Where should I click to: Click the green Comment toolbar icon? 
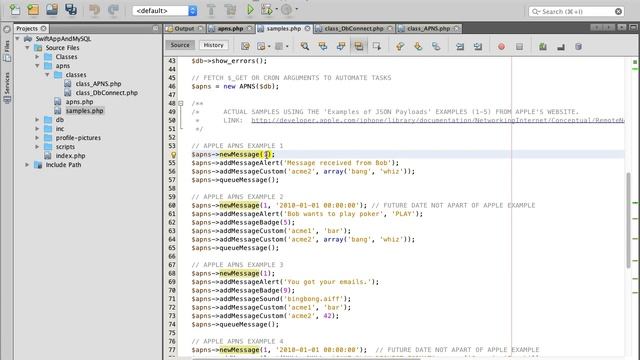click(542, 47)
